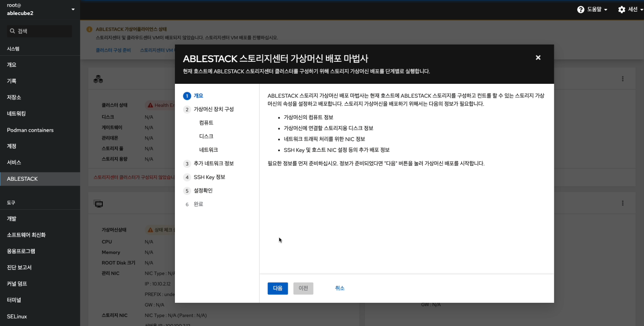Open 네트워킹 in the sidebar
Image resolution: width=644 pixels, height=326 pixels.
point(40,113)
